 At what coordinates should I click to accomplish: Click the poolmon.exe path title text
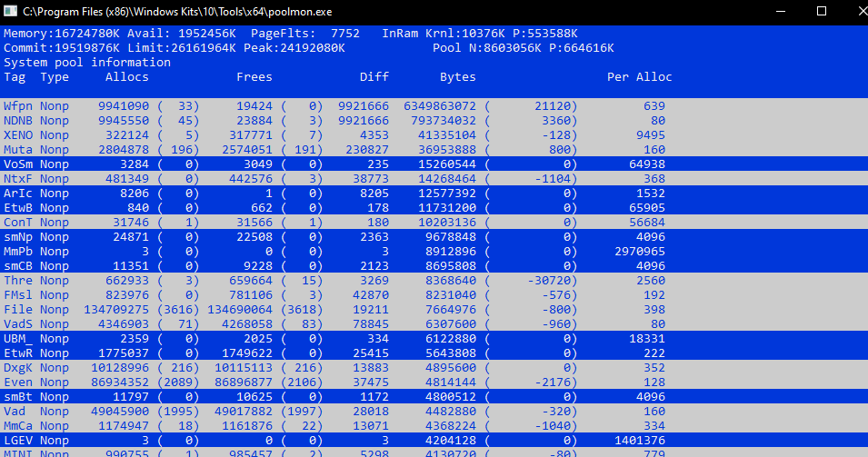point(178,12)
